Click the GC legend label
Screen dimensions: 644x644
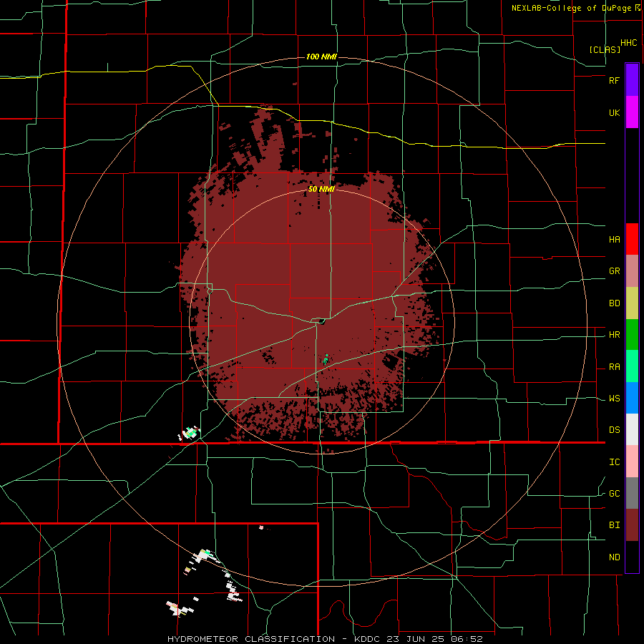click(x=614, y=494)
